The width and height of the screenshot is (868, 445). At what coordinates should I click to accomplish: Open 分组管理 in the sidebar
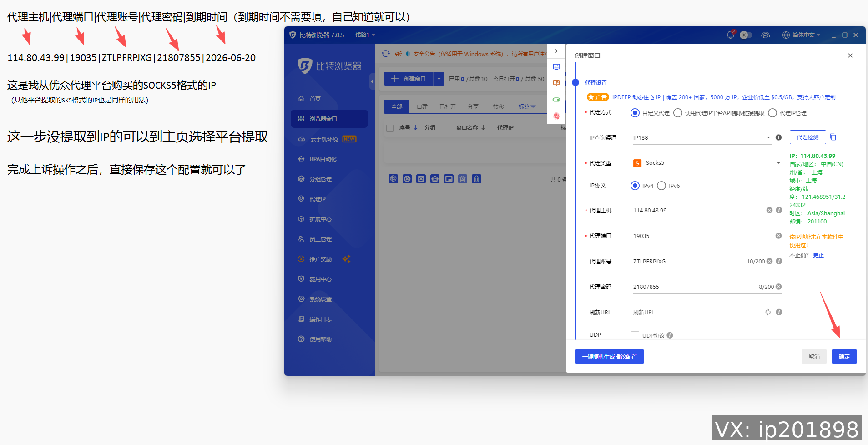tap(329, 179)
